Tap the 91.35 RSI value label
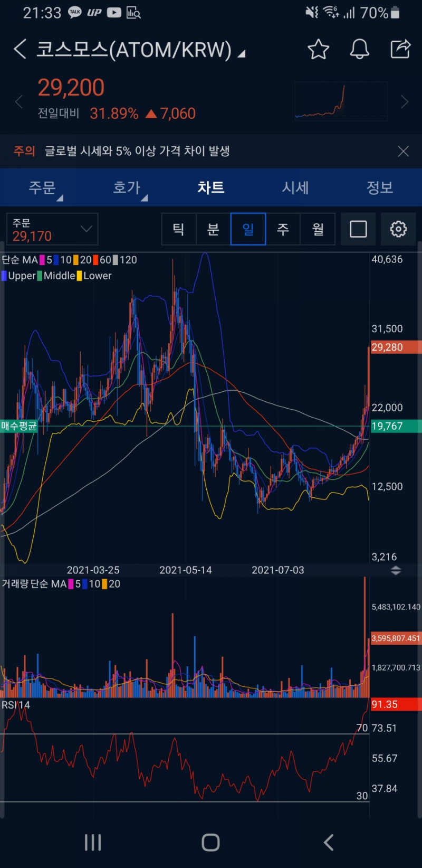Image resolution: width=422 pixels, height=868 pixels. [x=396, y=704]
